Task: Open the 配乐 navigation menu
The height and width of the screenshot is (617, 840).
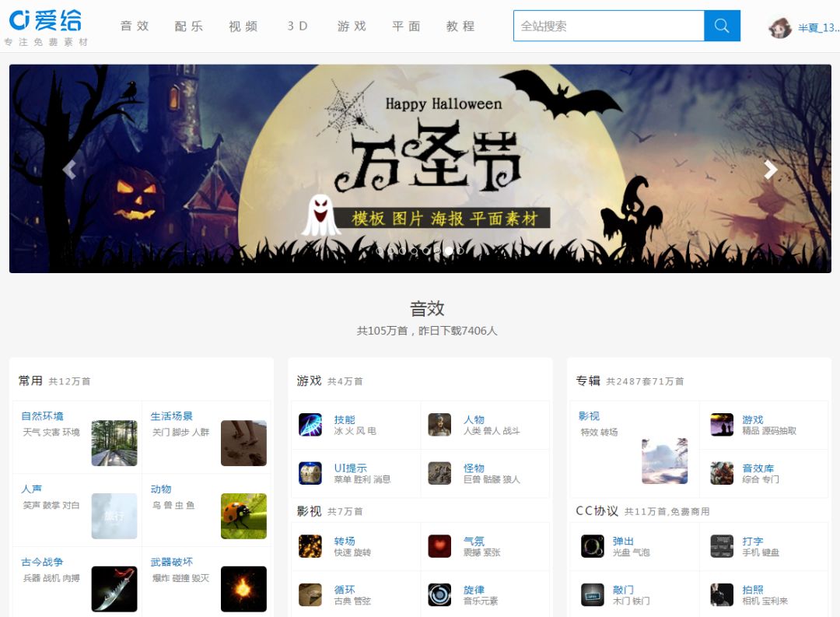Action: coord(188,26)
